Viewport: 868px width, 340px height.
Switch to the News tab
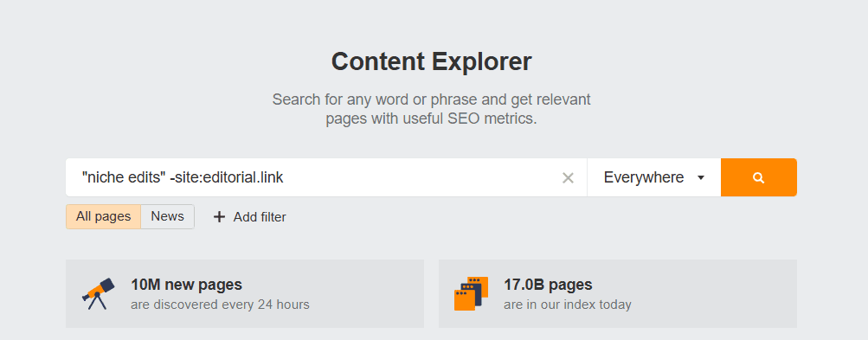pyautogui.click(x=168, y=216)
